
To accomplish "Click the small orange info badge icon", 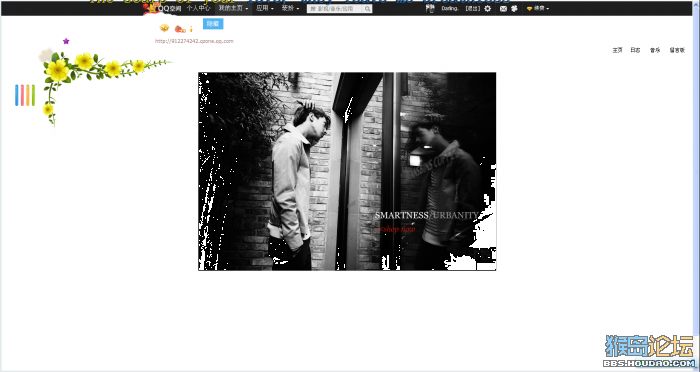I will [191, 29].
